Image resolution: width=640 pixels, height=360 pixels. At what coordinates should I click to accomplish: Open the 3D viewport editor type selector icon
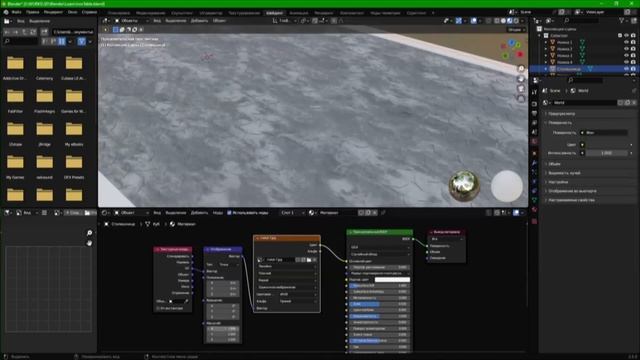point(106,20)
